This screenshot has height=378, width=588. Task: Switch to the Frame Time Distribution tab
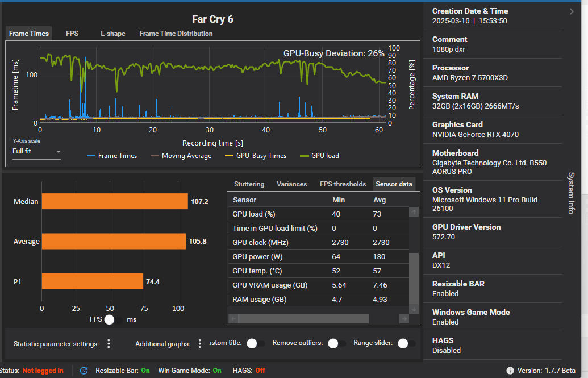176,34
